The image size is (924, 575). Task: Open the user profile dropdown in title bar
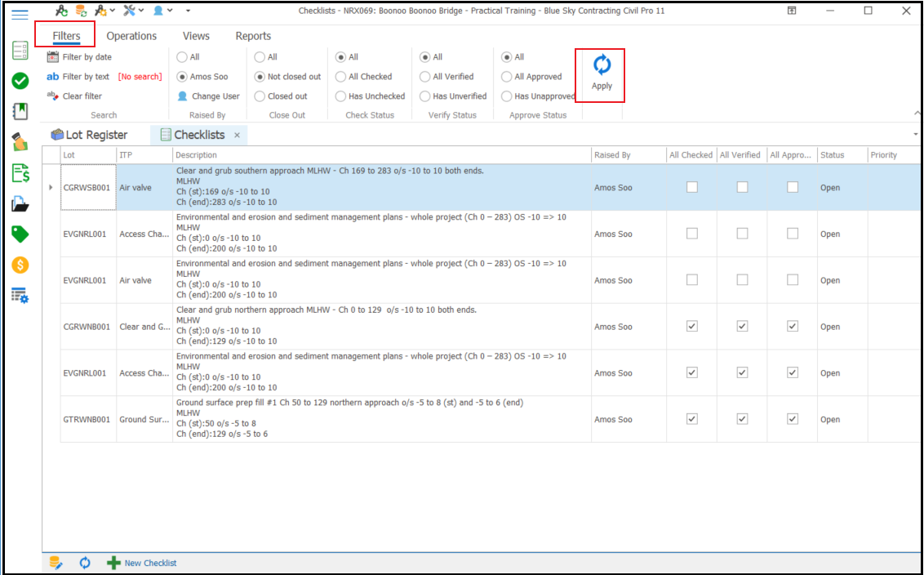[x=162, y=11]
